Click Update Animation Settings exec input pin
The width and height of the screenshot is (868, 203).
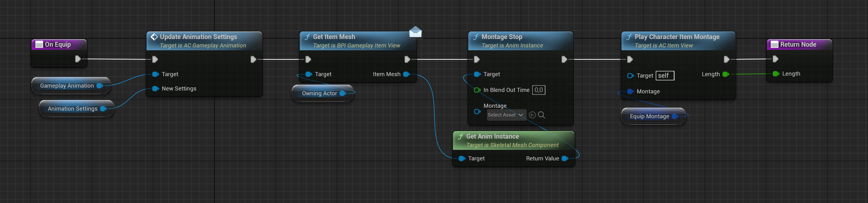(155, 59)
